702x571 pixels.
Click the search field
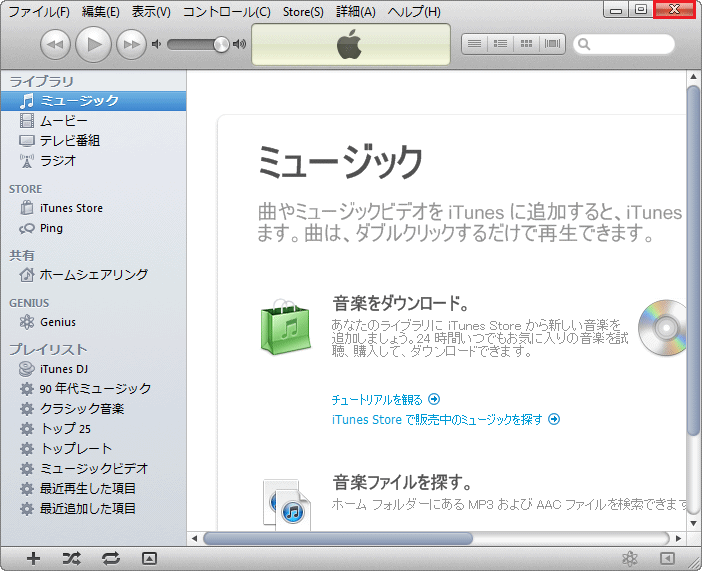click(624, 44)
